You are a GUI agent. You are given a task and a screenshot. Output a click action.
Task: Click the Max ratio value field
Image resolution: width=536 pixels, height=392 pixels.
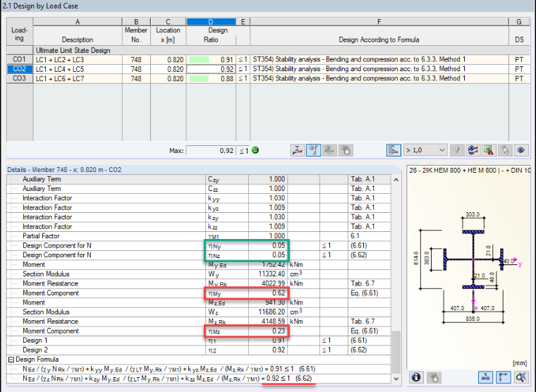[211, 150]
